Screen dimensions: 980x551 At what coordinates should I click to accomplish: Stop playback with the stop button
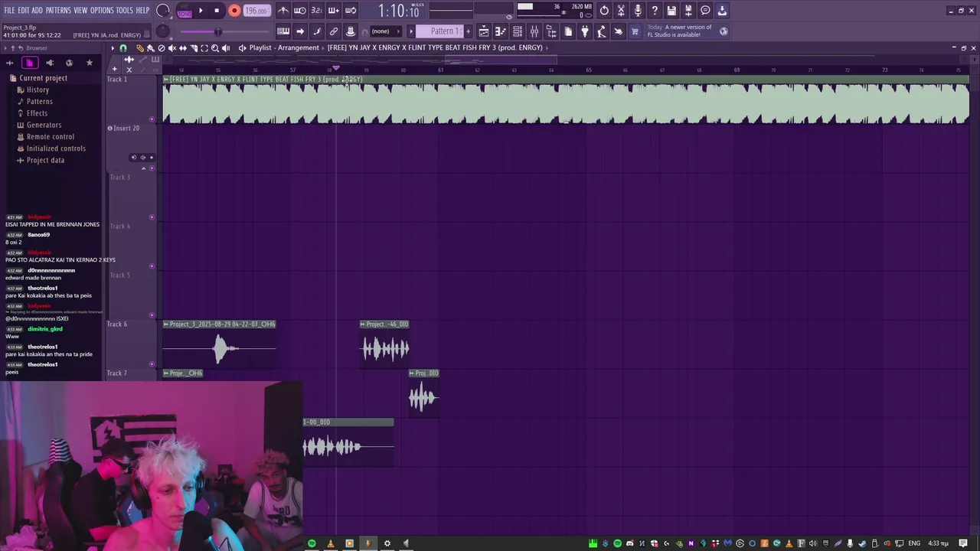(x=217, y=11)
